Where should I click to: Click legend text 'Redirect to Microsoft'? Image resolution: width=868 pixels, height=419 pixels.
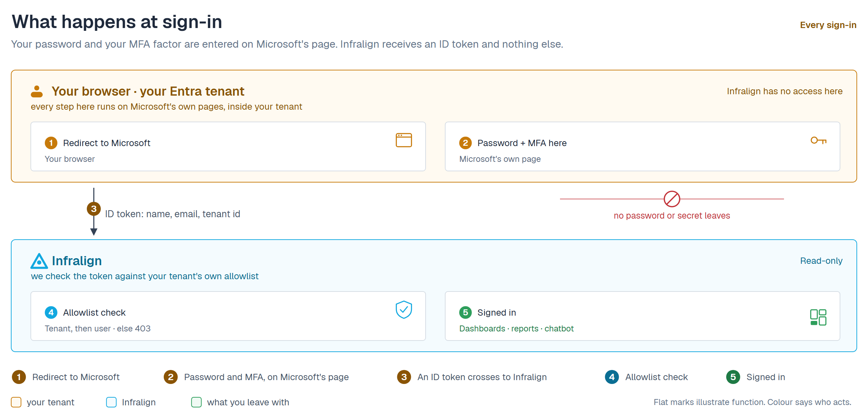(76, 377)
